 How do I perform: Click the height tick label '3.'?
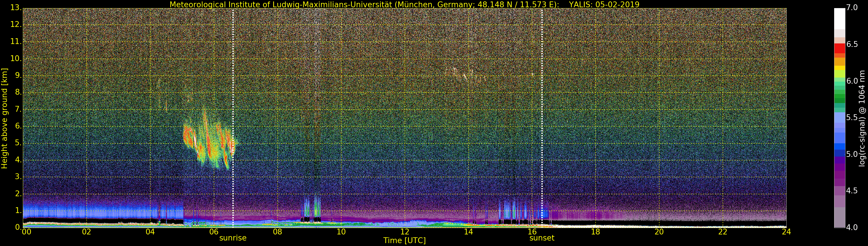pyautogui.click(x=19, y=177)
